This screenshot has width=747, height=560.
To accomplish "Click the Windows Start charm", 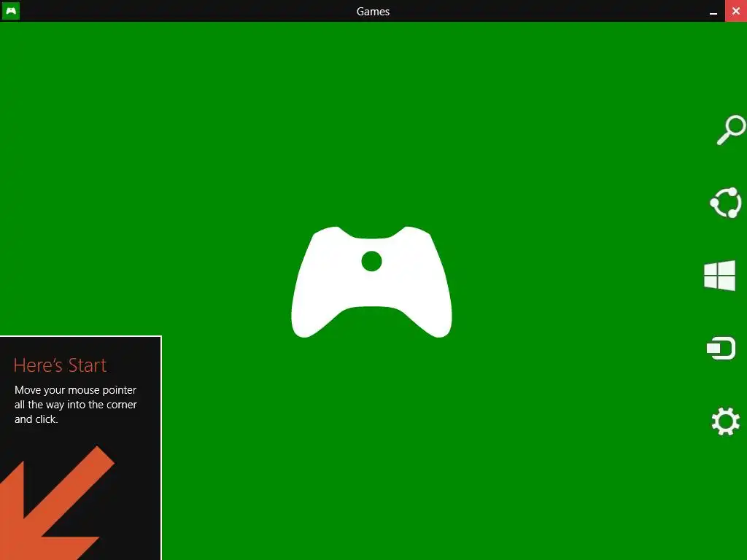I will tap(719, 275).
